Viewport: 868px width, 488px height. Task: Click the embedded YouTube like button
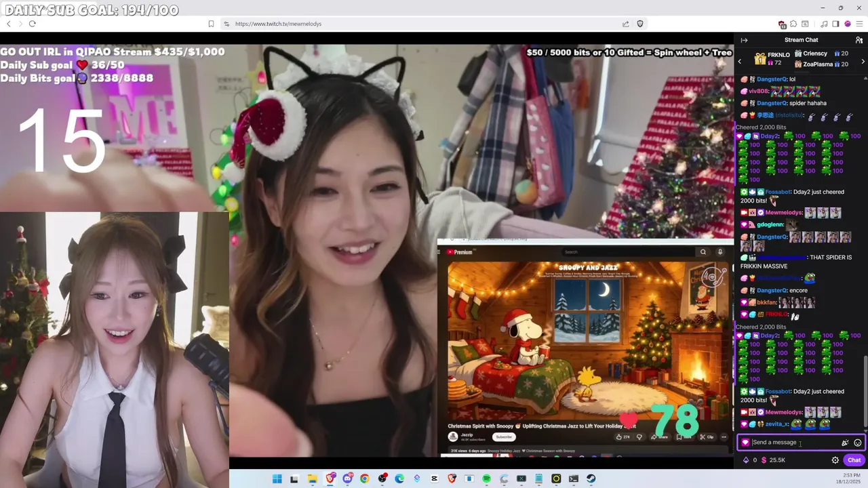point(623,437)
